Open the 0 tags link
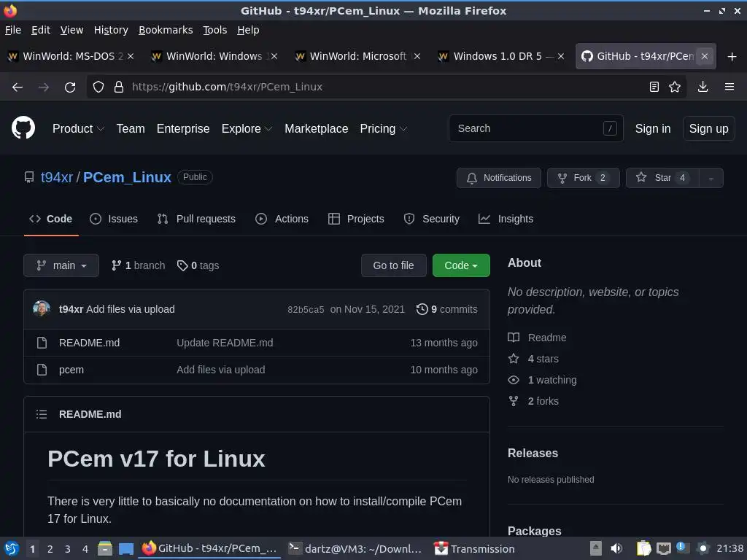Image resolution: width=747 pixels, height=560 pixels. click(x=198, y=265)
